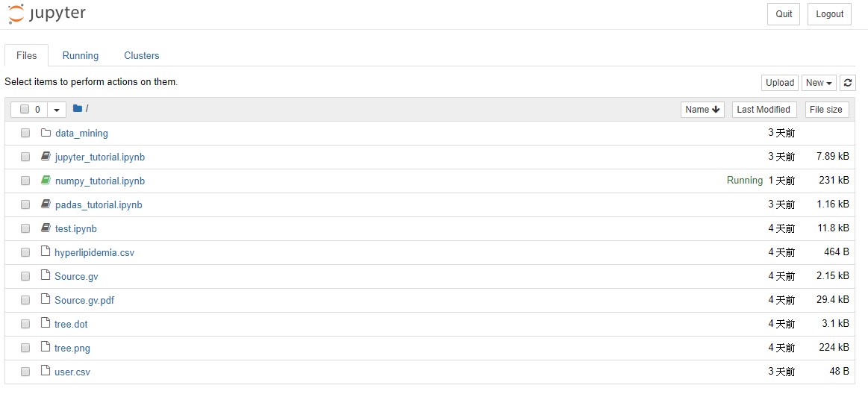Image resolution: width=868 pixels, height=397 pixels.
Task: Click the data_mining folder icon
Action: pos(46,133)
